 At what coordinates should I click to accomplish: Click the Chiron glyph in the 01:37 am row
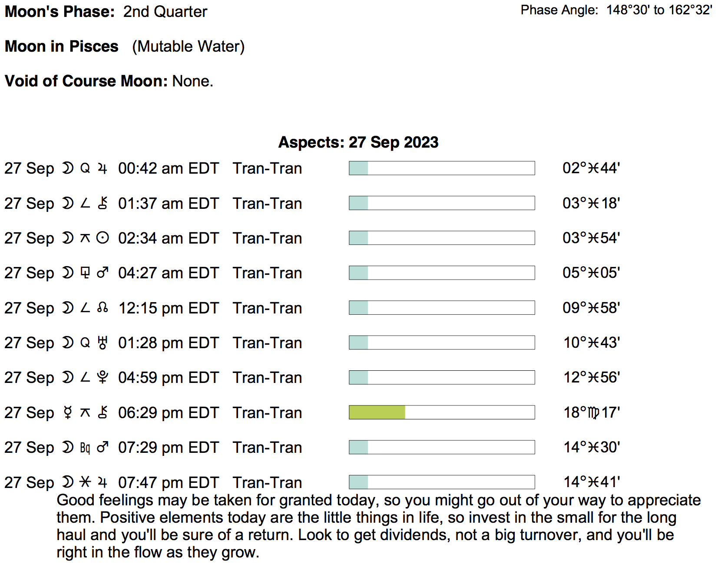pyautogui.click(x=103, y=203)
